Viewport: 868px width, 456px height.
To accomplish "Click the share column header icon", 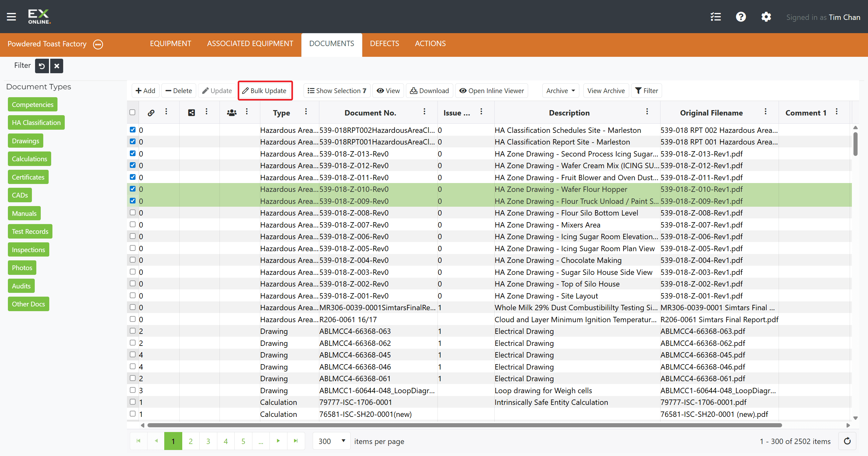I will [191, 113].
